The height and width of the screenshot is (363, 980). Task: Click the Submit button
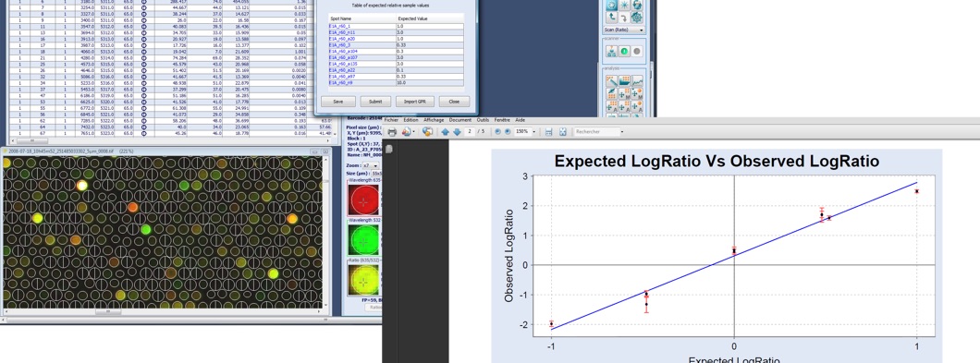(x=375, y=102)
